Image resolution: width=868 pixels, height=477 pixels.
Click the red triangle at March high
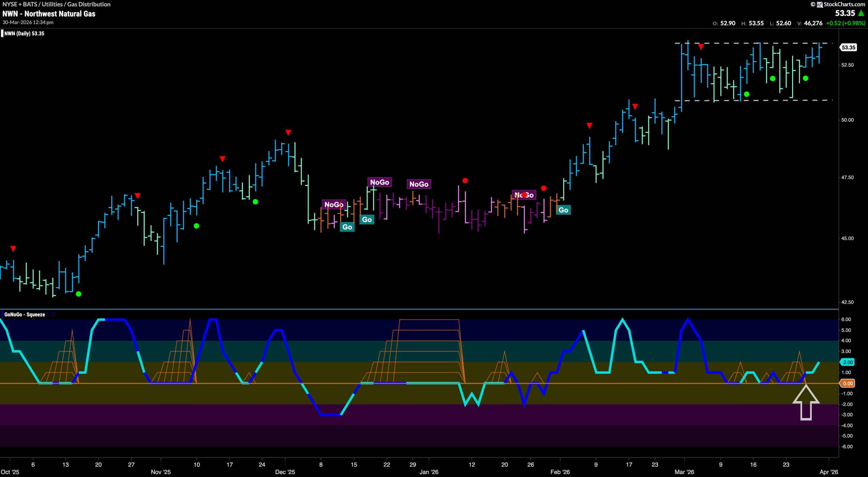701,47
